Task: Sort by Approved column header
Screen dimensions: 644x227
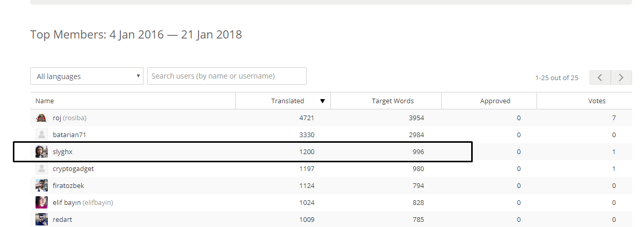Action: [x=495, y=101]
